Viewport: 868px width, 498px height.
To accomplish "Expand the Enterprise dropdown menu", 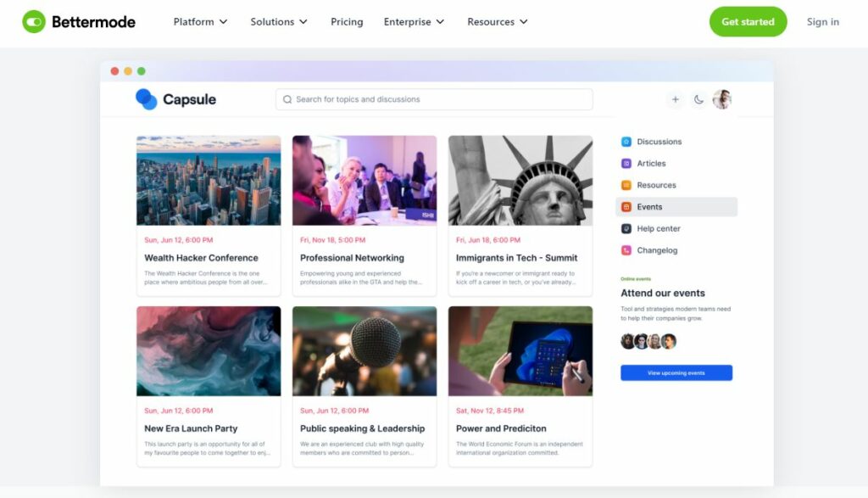I will [x=414, y=21].
